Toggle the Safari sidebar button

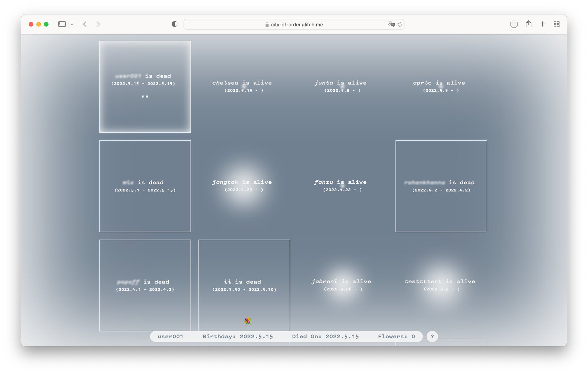(x=62, y=24)
